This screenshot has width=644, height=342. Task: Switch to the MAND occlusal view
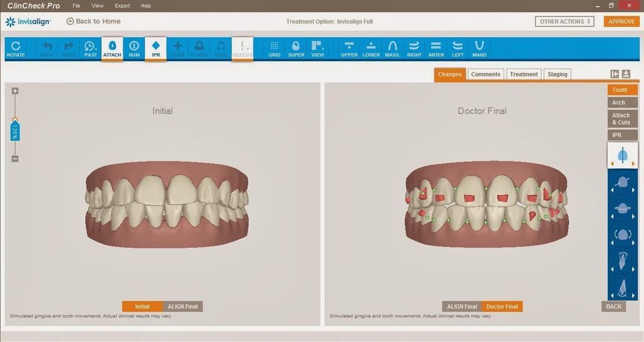479,49
